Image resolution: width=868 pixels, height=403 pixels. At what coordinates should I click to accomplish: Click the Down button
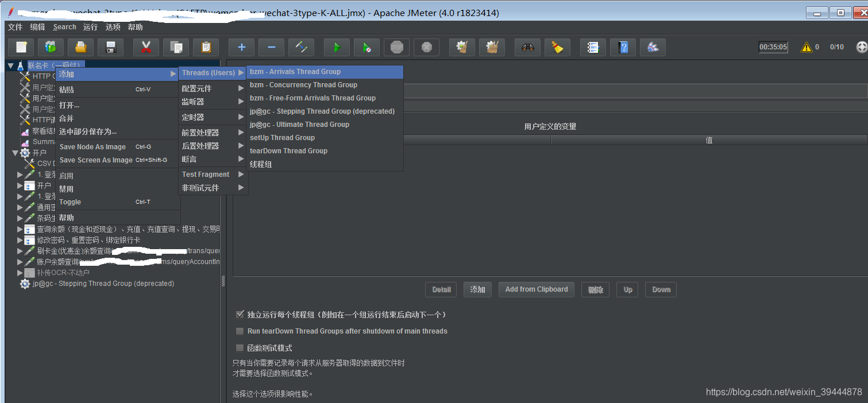pyautogui.click(x=661, y=289)
